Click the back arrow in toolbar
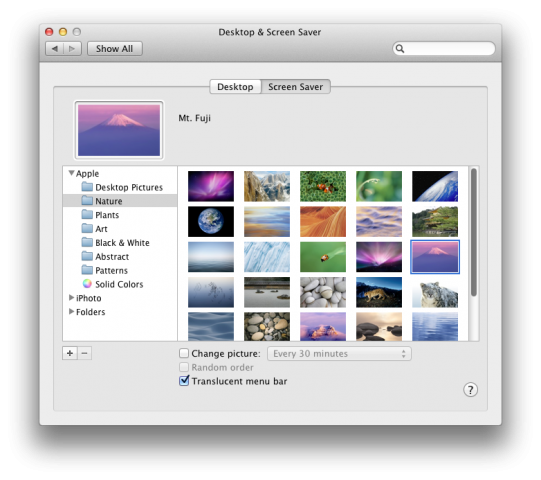Image resolution: width=541 pixels, height=480 pixels. pyautogui.click(x=55, y=49)
